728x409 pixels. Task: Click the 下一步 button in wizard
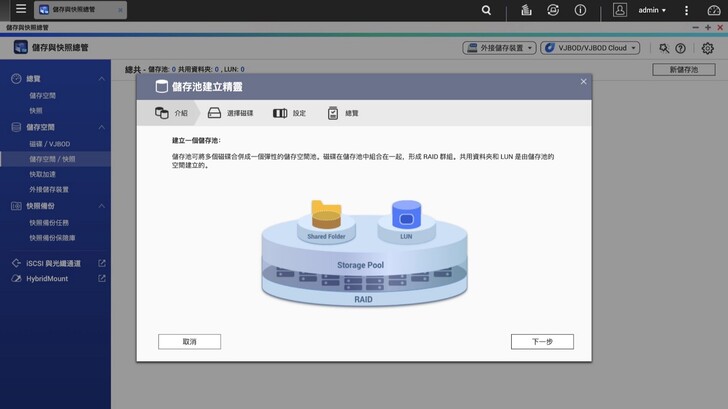[x=542, y=342]
